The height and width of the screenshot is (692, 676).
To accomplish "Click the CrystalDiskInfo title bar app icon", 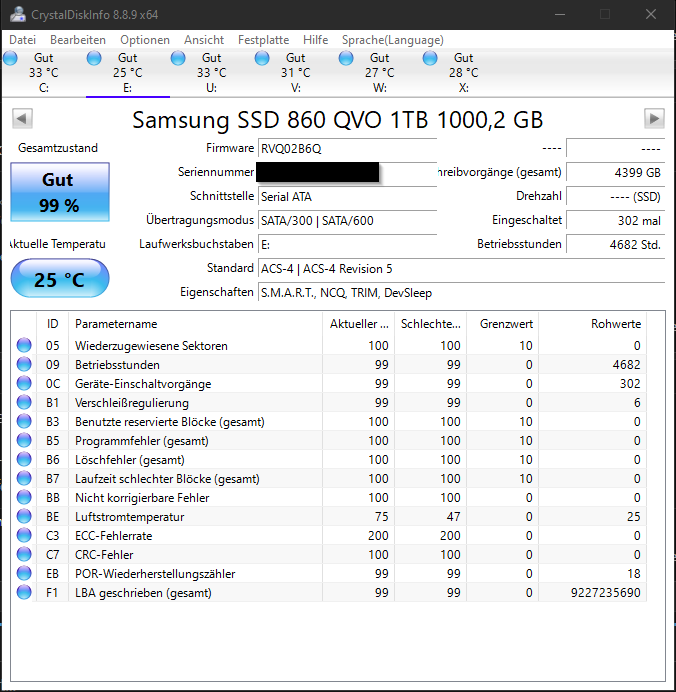I will [18, 14].
